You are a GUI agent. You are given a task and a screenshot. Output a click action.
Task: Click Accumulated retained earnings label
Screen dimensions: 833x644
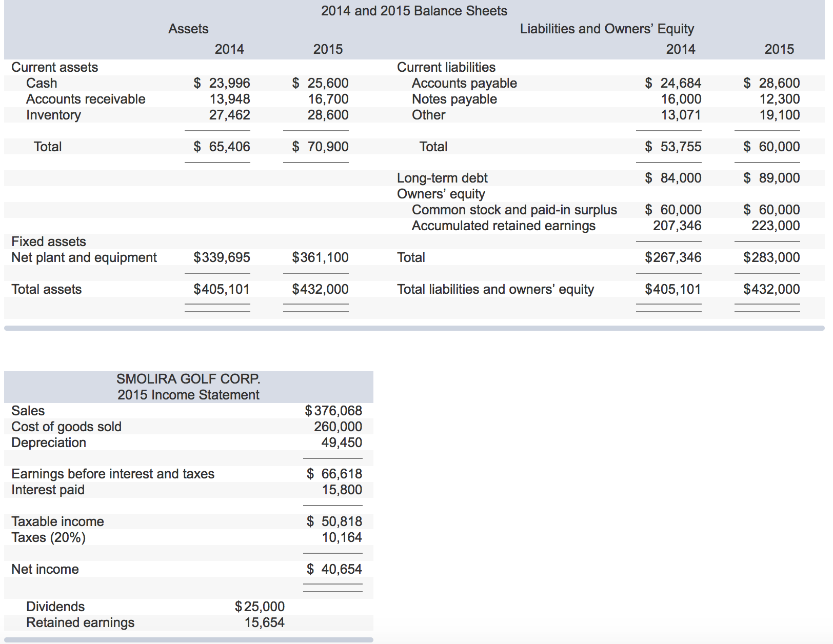504,226
